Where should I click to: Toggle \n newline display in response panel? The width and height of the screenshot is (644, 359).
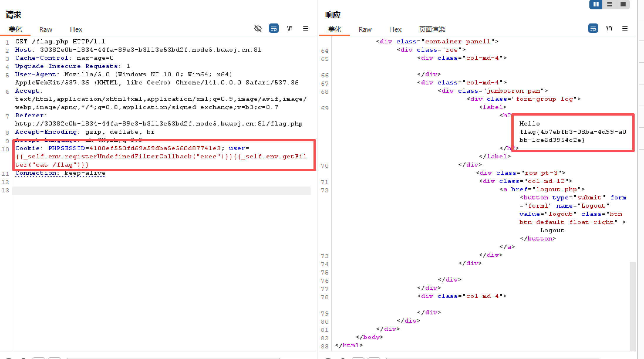point(609,28)
